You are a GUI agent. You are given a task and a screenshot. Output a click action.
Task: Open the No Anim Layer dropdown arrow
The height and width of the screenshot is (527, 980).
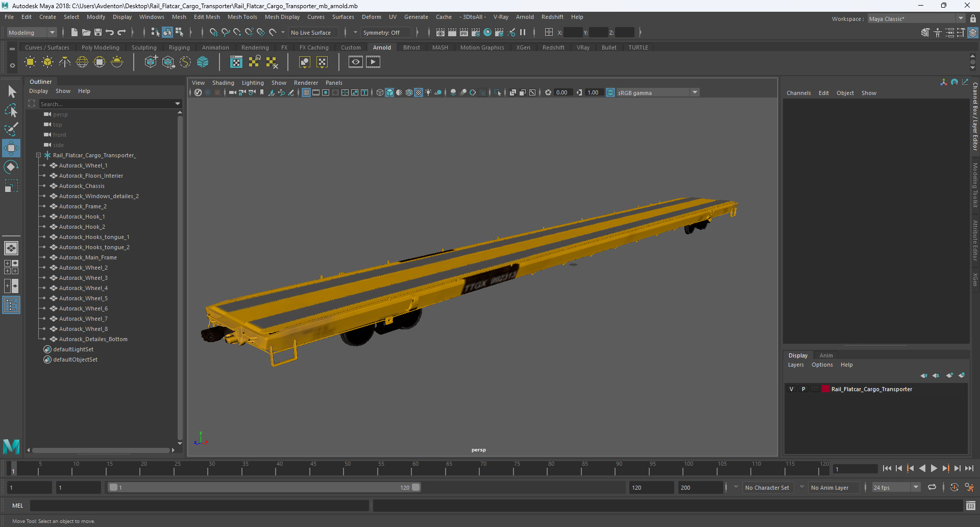coord(802,487)
